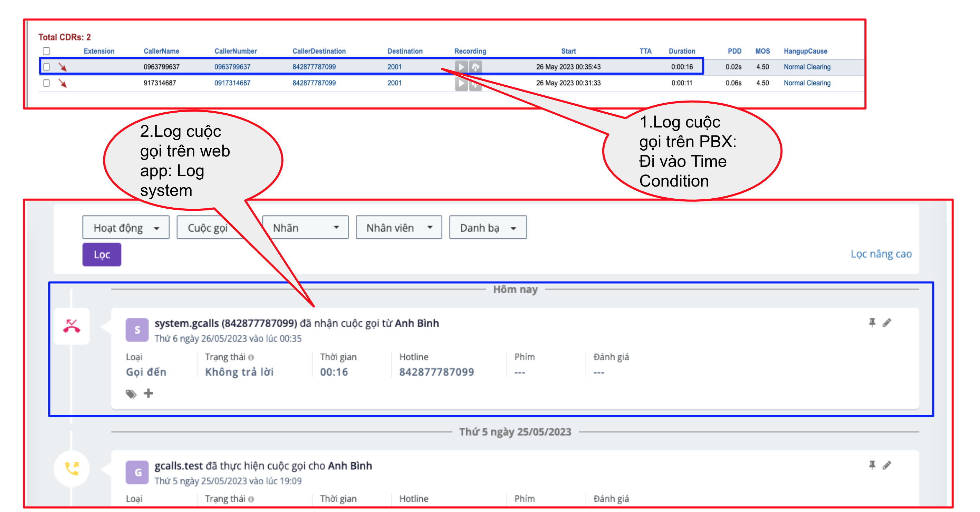Pin the system.gcalls call log entry
Screen dimensions: 980x512
coord(872,322)
